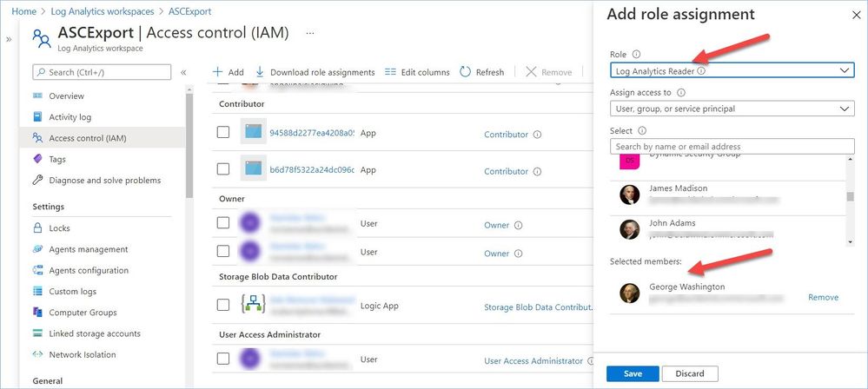This screenshot has width=868, height=389.
Task: Open User Access Administrator role link
Action: tap(533, 360)
